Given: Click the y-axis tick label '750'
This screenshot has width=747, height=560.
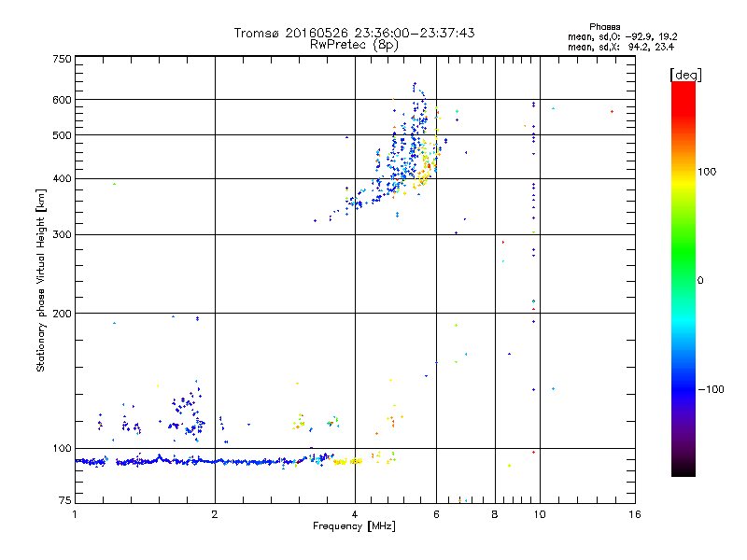Looking at the screenshot, I should 63,59.
